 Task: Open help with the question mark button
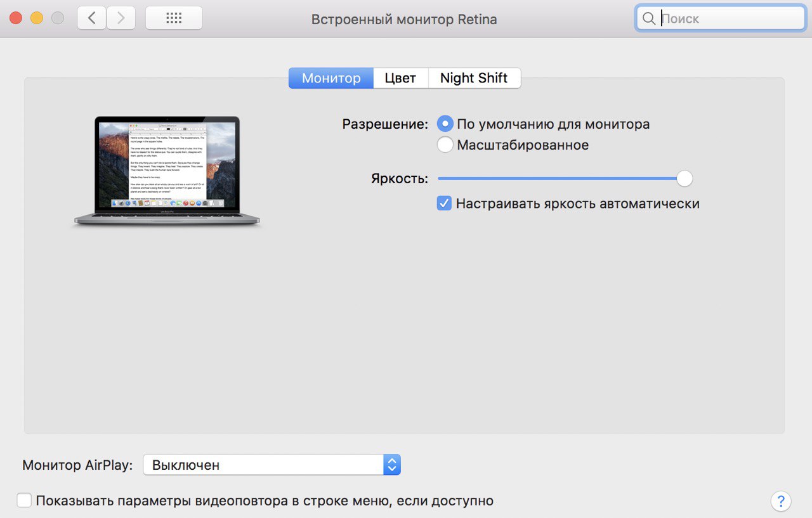point(781,500)
